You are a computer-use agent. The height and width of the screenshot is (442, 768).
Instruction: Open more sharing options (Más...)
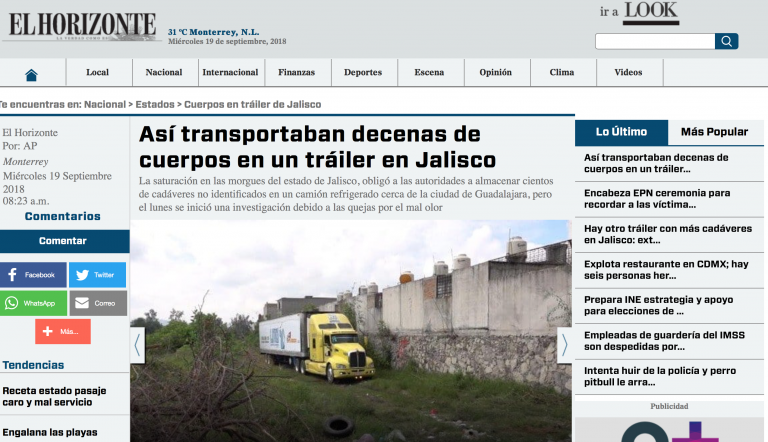pos(63,331)
